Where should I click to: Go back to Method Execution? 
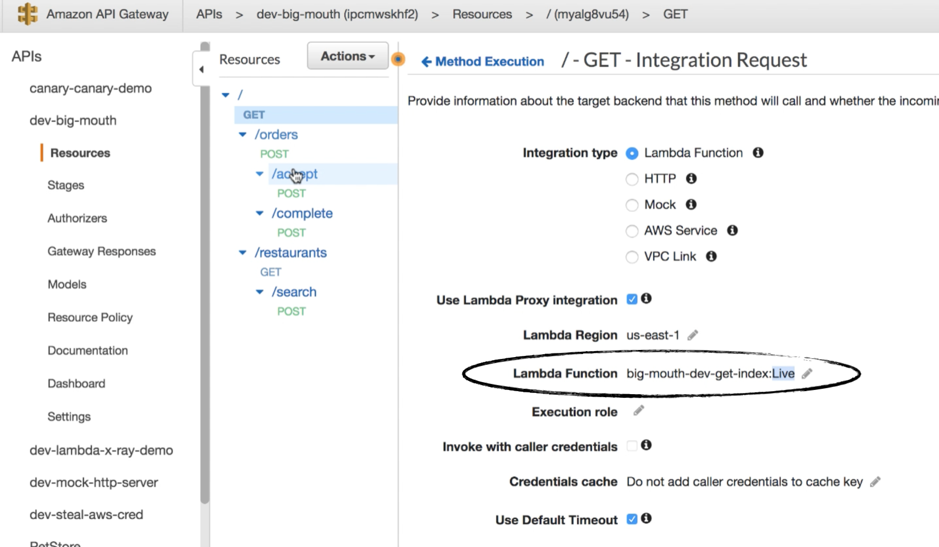pos(483,61)
